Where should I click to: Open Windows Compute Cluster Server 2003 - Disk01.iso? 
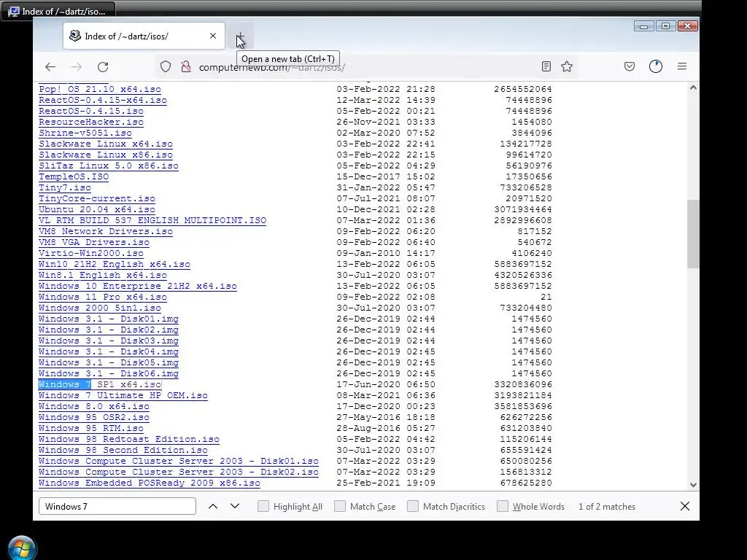tap(179, 462)
